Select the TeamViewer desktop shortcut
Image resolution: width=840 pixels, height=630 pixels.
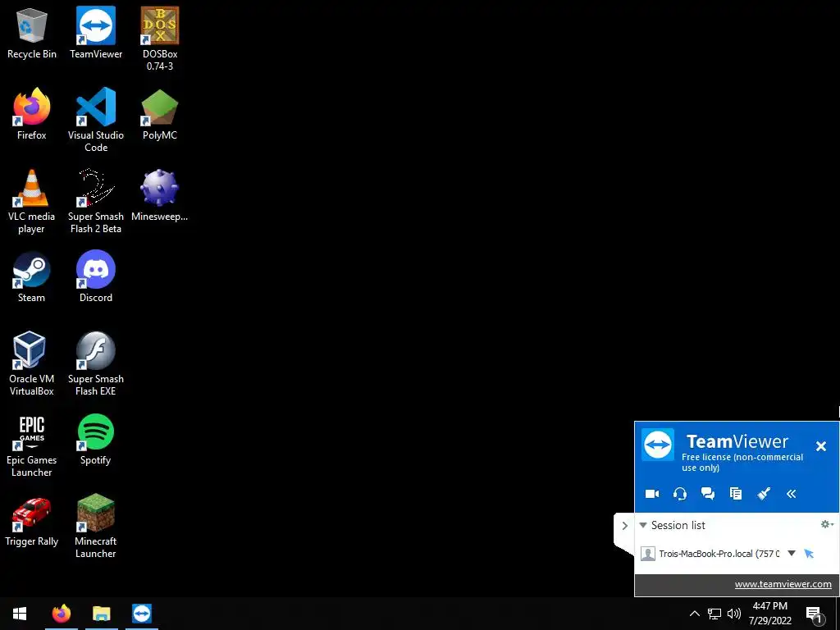click(96, 33)
